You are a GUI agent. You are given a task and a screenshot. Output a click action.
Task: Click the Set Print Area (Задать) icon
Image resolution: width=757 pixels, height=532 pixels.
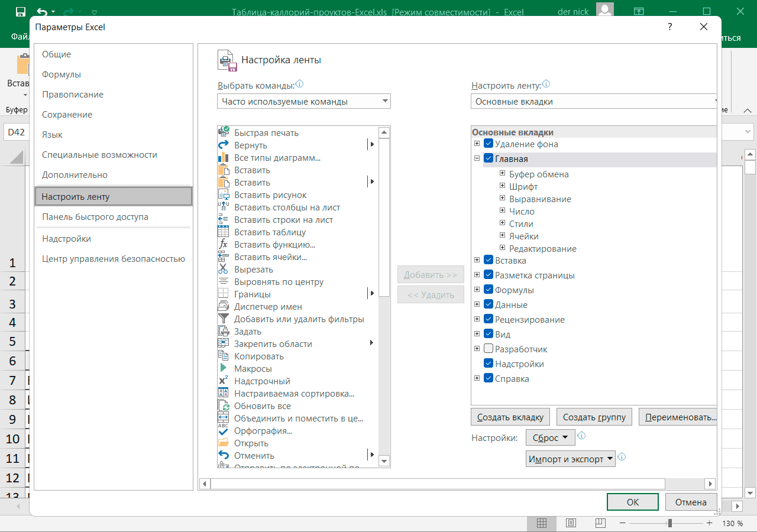pos(224,331)
